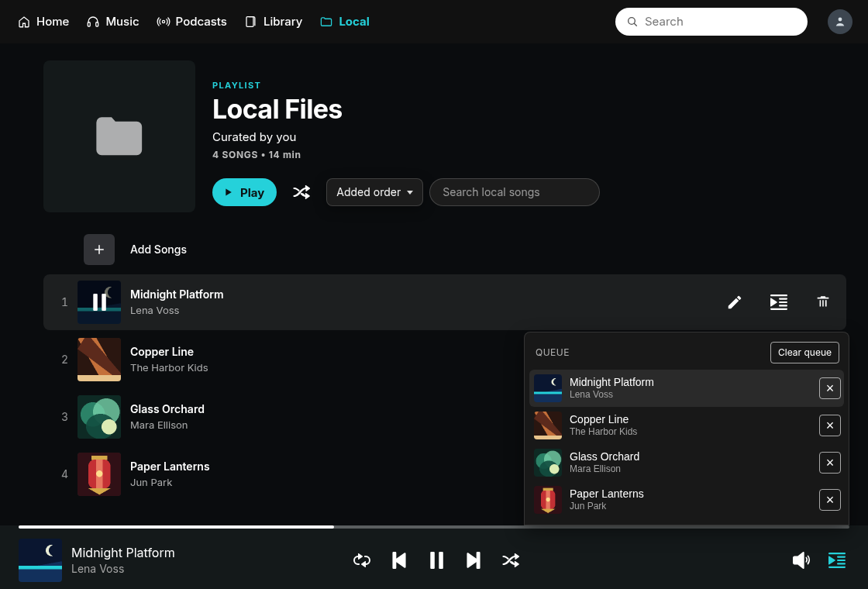
Task: Click the Search local songs field
Action: coord(515,192)
